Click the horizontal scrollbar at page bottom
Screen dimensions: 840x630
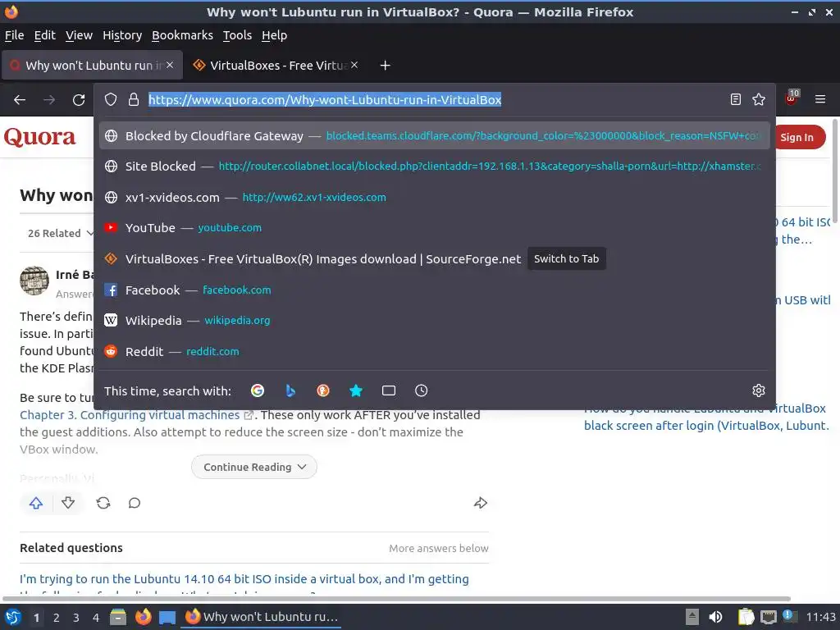[x=396, y=599]
